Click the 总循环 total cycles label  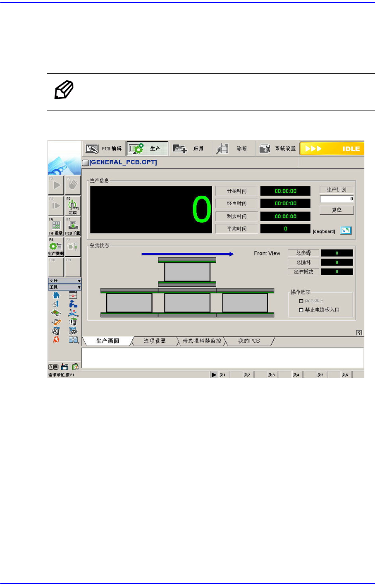click(x=303, y=262)
